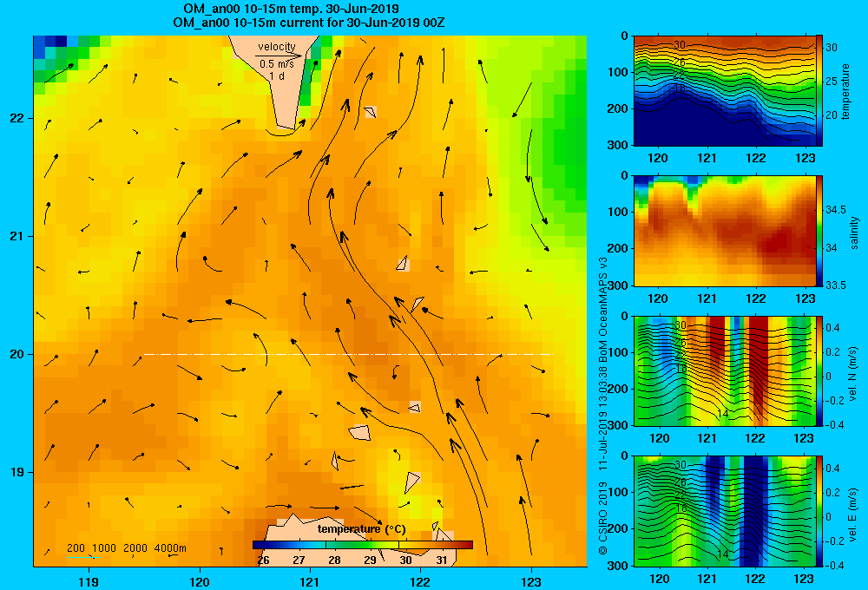Click the main map's latitude label 21

click(x=16, y=236)
